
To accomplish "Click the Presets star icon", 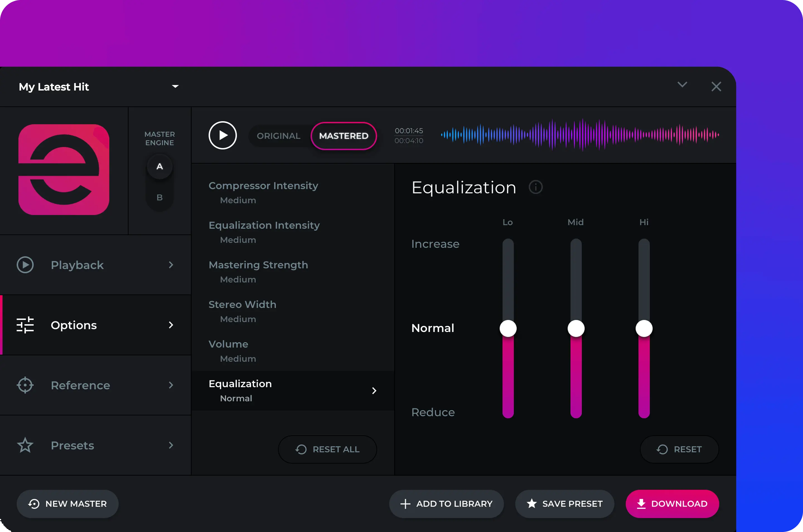I will [25, 445].
